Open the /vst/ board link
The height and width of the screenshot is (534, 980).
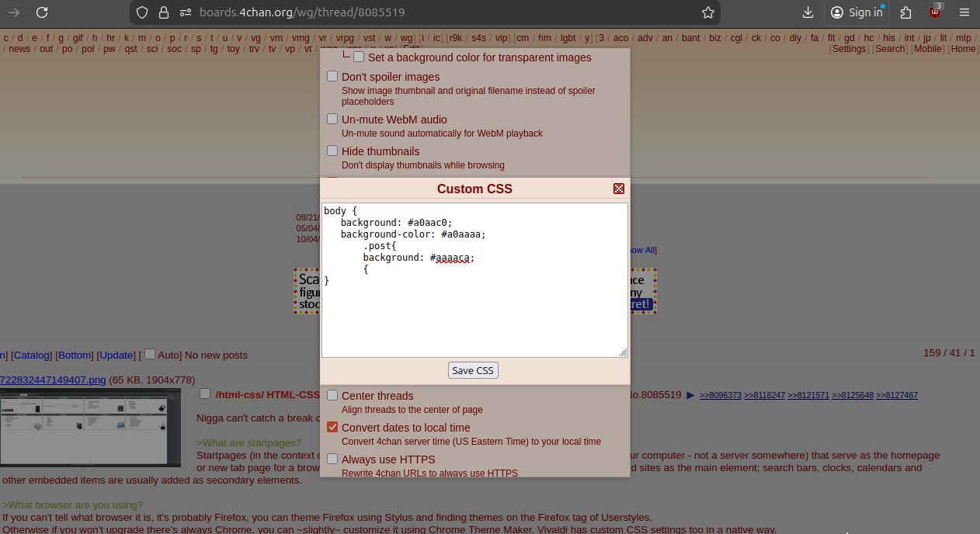[x=369, y=37]
